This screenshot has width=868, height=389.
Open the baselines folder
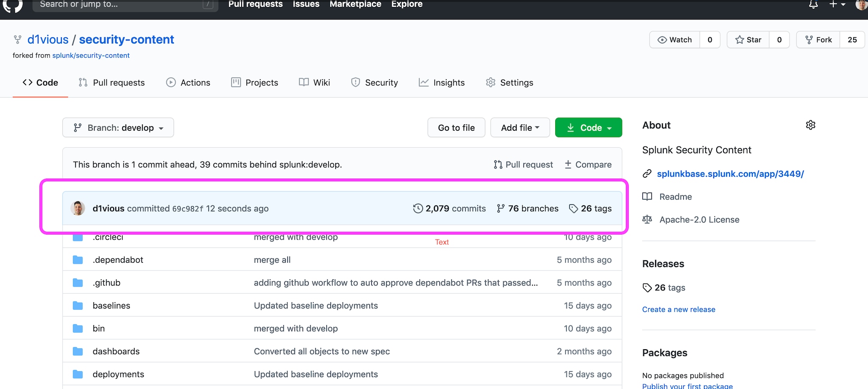pos(111,306)
